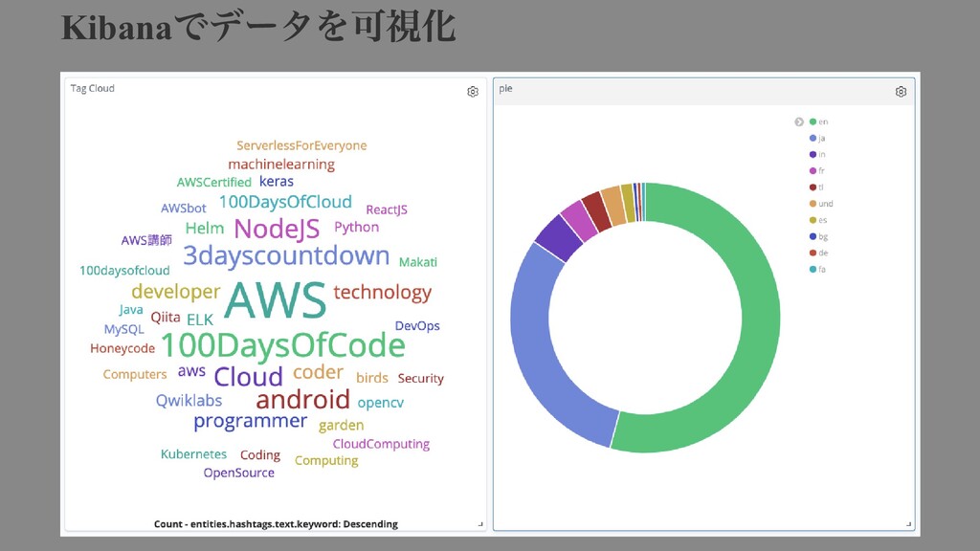Click the 'AWSCertified' tag
Viewport: 980px width, 551px height.
click(x=213, y=183)
